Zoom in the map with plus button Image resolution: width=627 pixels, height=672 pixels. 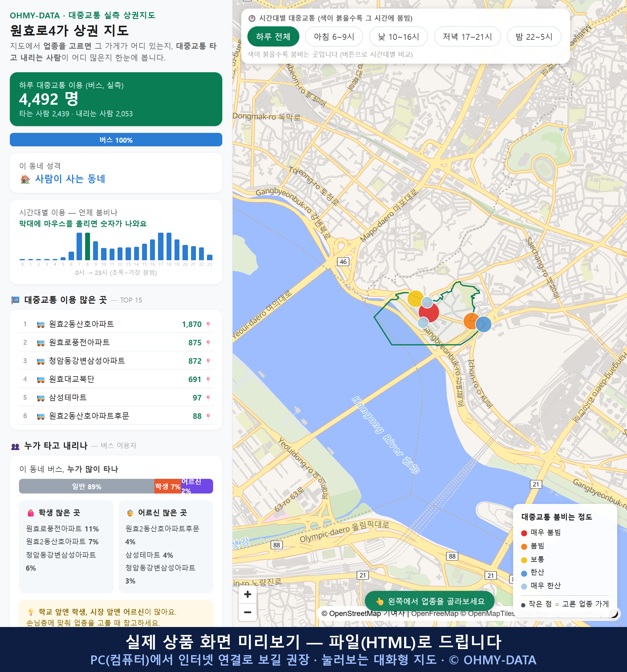click(247, 594)
